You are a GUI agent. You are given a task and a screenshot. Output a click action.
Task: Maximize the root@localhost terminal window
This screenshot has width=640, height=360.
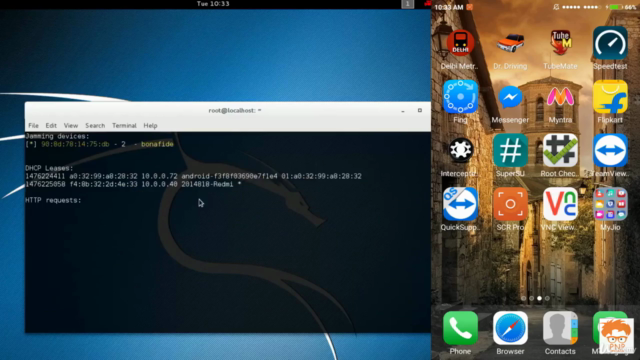420,111
